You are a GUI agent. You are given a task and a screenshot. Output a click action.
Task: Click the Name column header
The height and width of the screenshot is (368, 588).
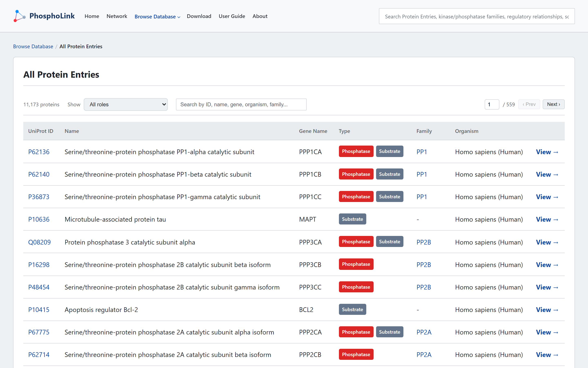click(x=72, y=131)
